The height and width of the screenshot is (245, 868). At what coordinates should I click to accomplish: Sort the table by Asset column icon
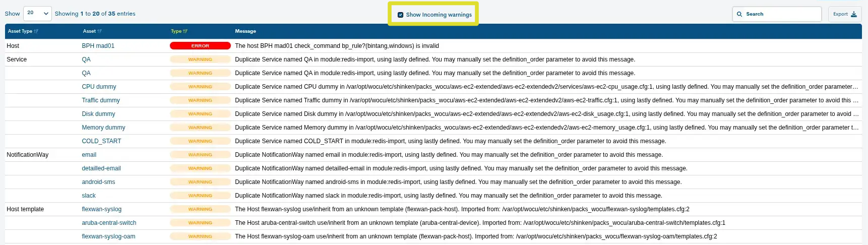pos(99,31)
